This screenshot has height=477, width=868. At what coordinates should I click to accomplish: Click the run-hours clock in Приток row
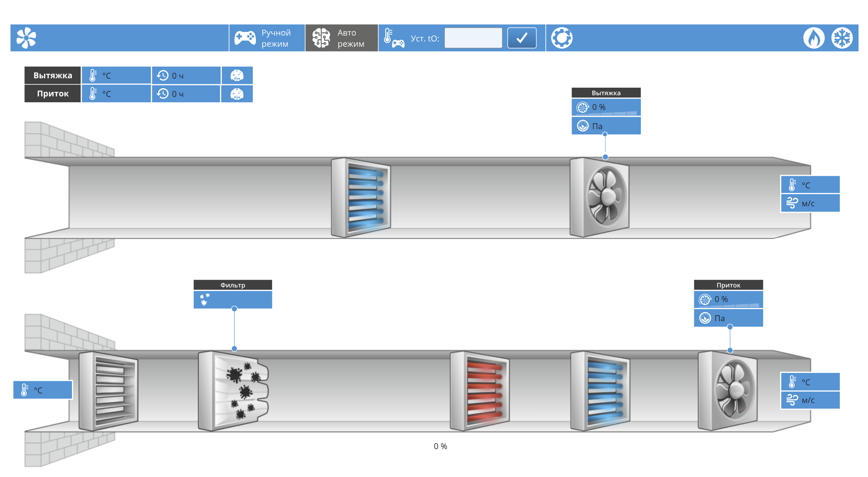tap(163, 94)
